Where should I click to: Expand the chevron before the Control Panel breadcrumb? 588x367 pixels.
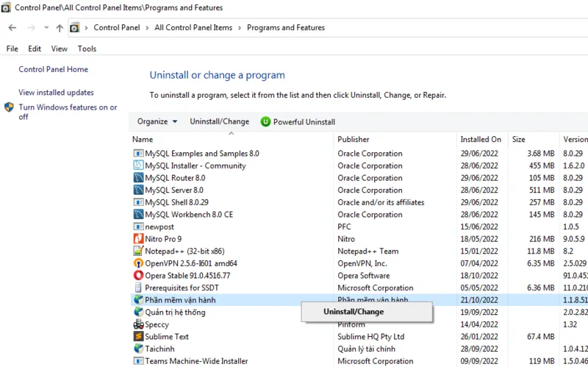(86, 28)
